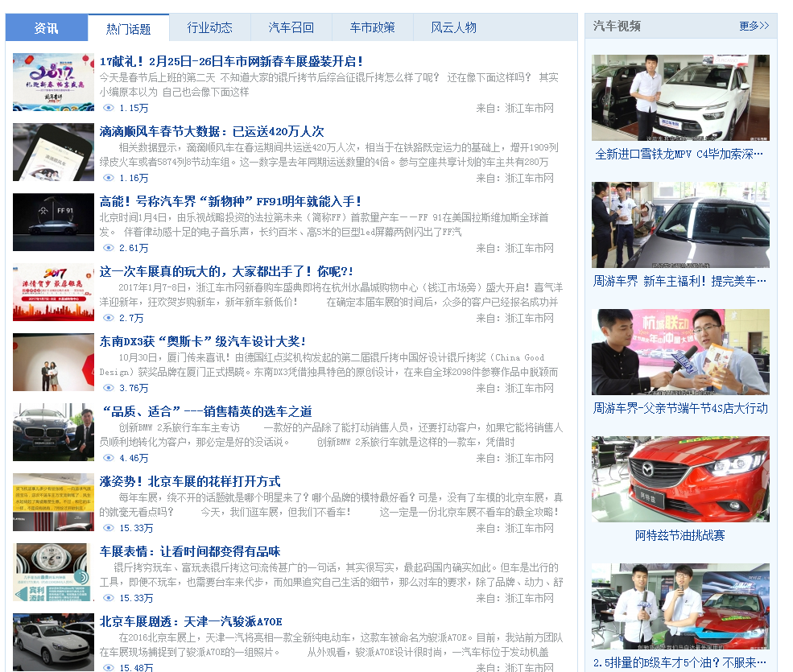Open video title 2.5排量的B级车才5个油?不服来…
Screen dimensions: 793x672
679,662
